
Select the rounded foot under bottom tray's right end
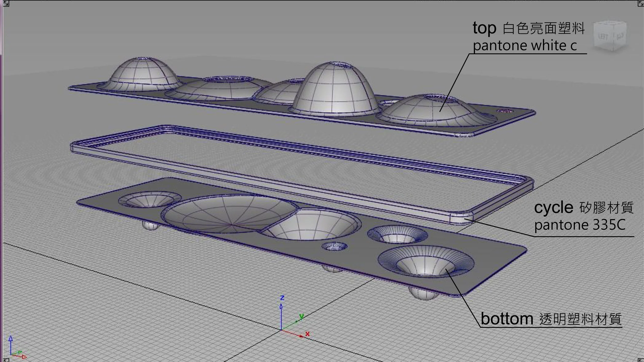[422, 294]
